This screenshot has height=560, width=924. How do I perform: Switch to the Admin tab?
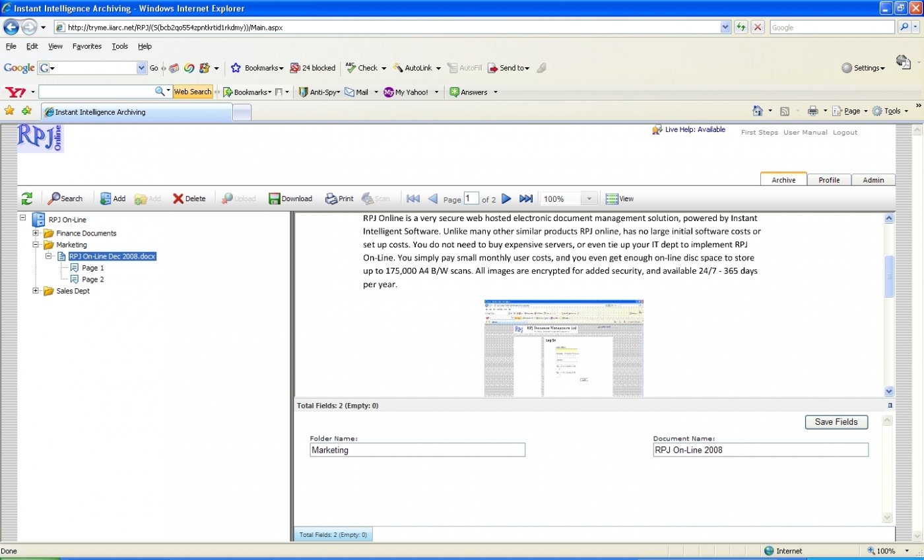tap(873, 180)
